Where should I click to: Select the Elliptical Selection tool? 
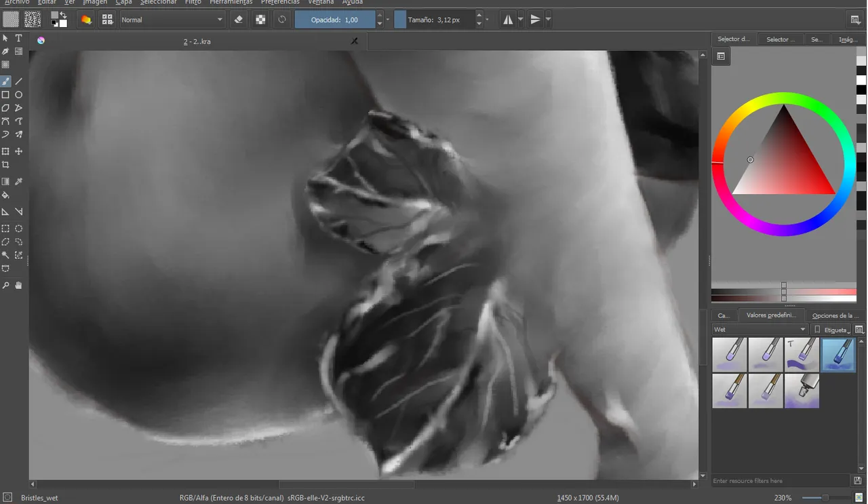pyautogui.click(x=19, y=229)
